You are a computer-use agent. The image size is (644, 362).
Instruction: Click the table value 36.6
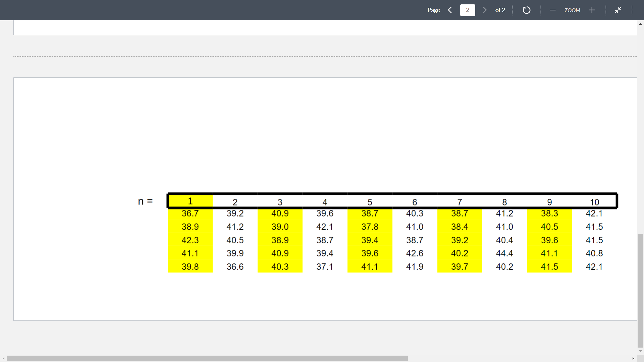tap(235, 267)
